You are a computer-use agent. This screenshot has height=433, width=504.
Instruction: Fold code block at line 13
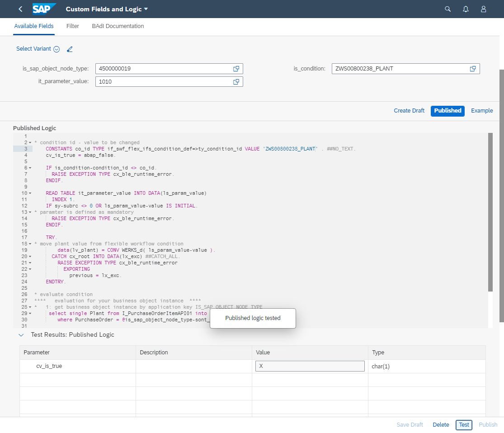pyautogui.click(x=30, y=212)
